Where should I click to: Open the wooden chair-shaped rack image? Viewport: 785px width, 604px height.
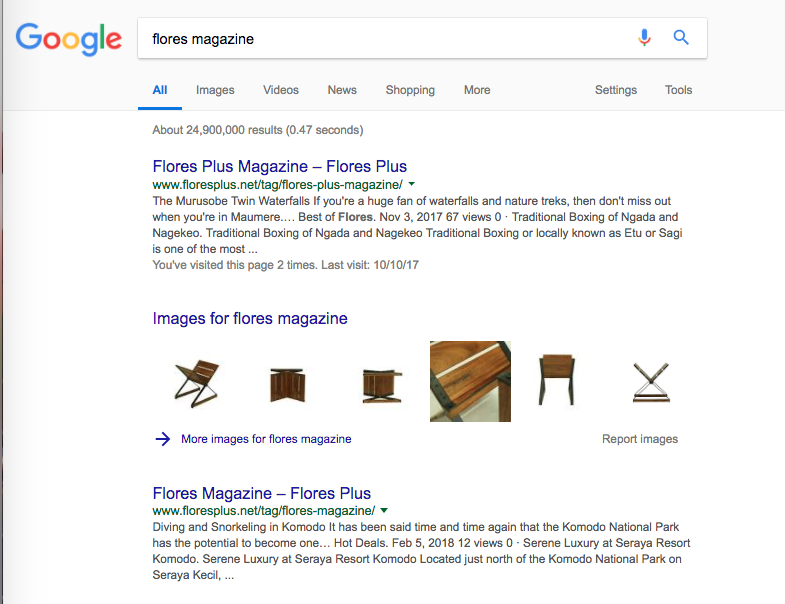(555, 381)
